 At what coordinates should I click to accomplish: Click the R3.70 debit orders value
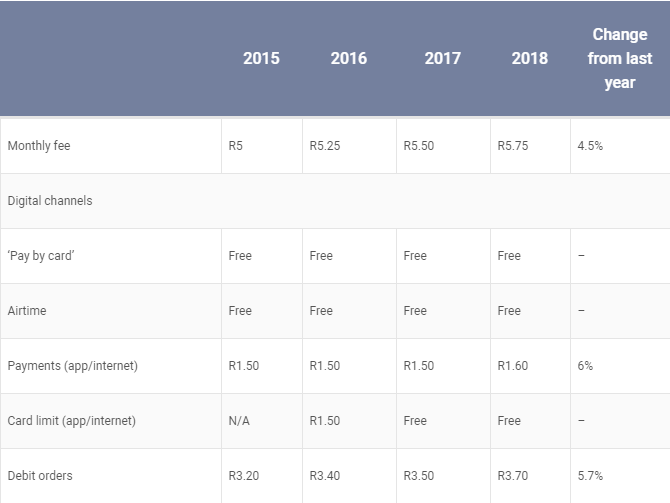(512, 476)
